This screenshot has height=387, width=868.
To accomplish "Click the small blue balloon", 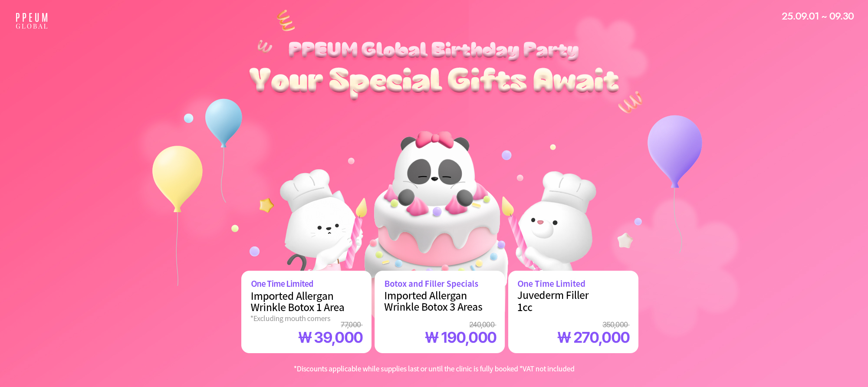I will click(x=224, y=123).
